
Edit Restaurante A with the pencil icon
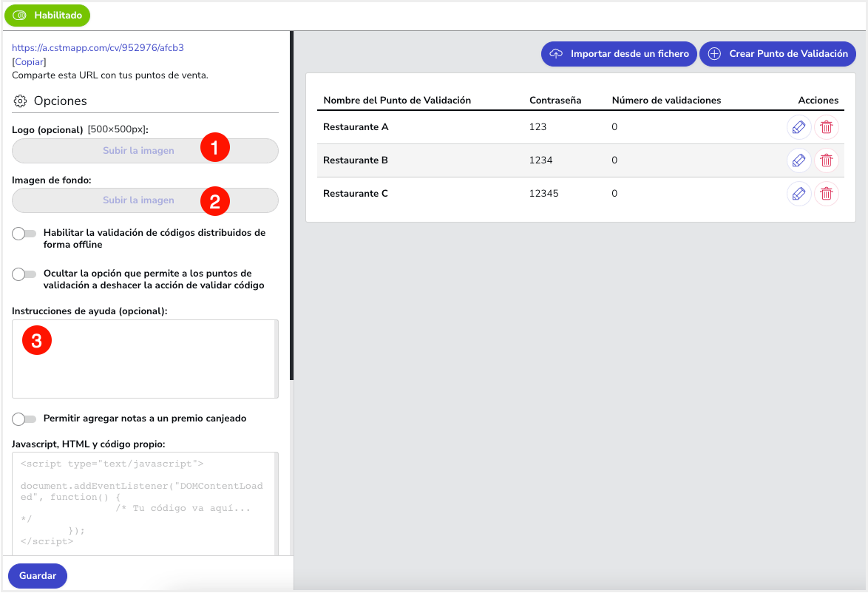point(799,127)
